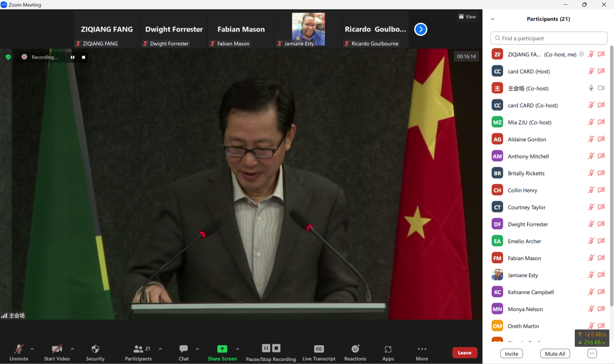This screenshot has width=614, height=364.
Task: Stop recording using top indicator square
Action: click(83, 57)
